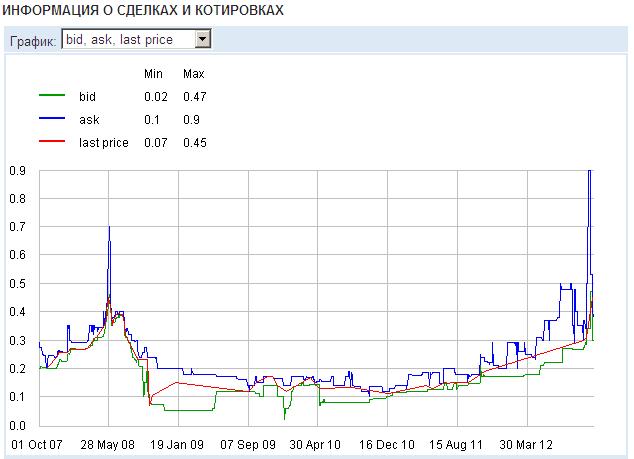Click bid maximum value 0.47
The width and height of the screenshot is (634, 459).
(x=195, y=97)
